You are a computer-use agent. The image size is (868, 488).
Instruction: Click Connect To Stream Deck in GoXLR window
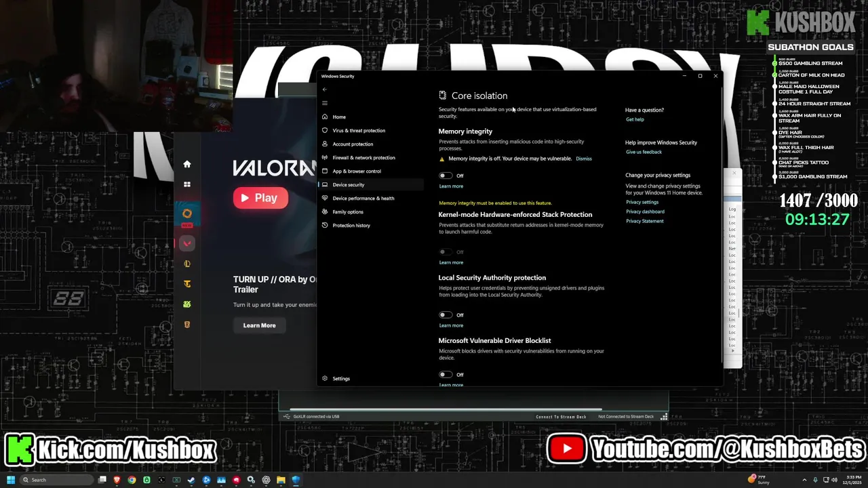(561, 417)
